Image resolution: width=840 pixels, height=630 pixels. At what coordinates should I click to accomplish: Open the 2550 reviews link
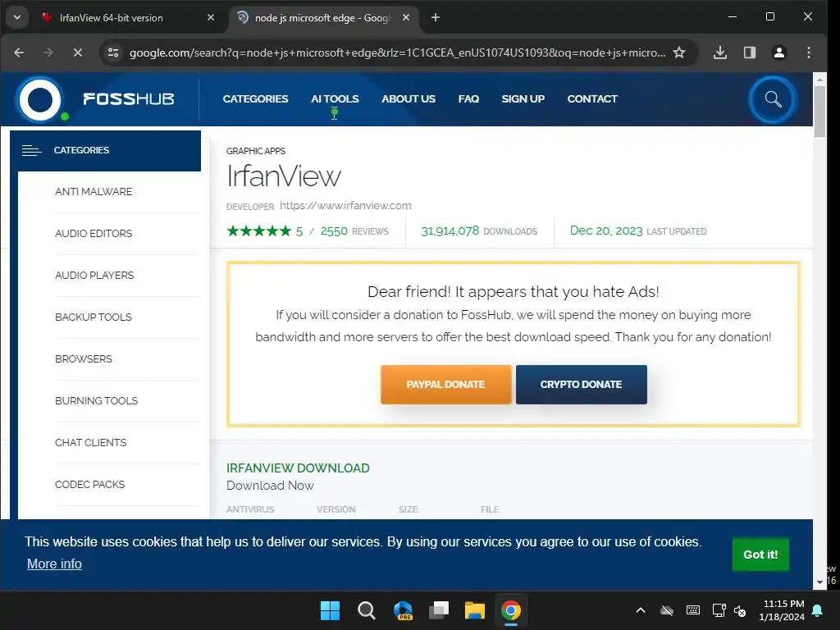click(354, 231)
